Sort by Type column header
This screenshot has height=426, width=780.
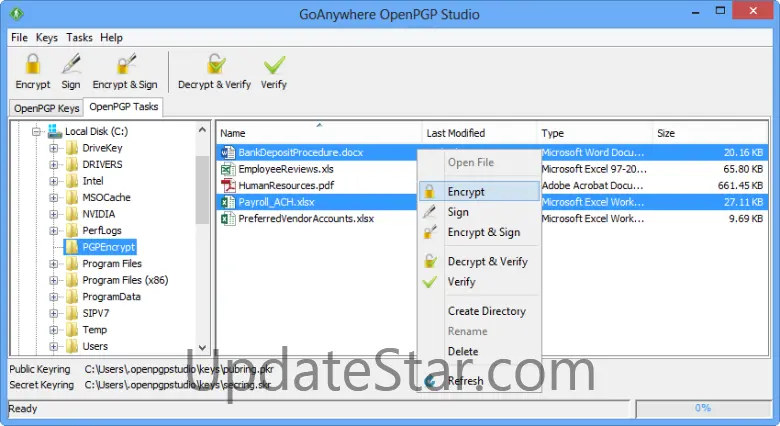pyautogui.click(x=594, y=133)
